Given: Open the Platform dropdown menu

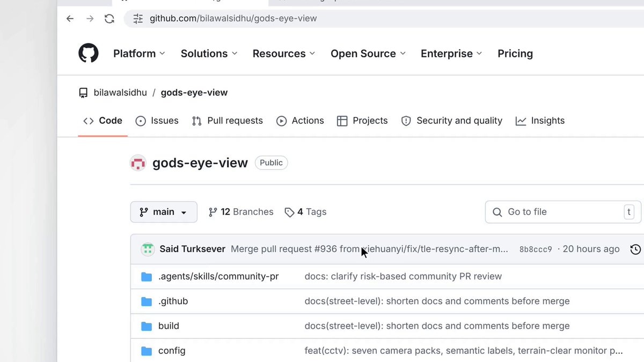Looking at the screenshot, I should 139,54.
